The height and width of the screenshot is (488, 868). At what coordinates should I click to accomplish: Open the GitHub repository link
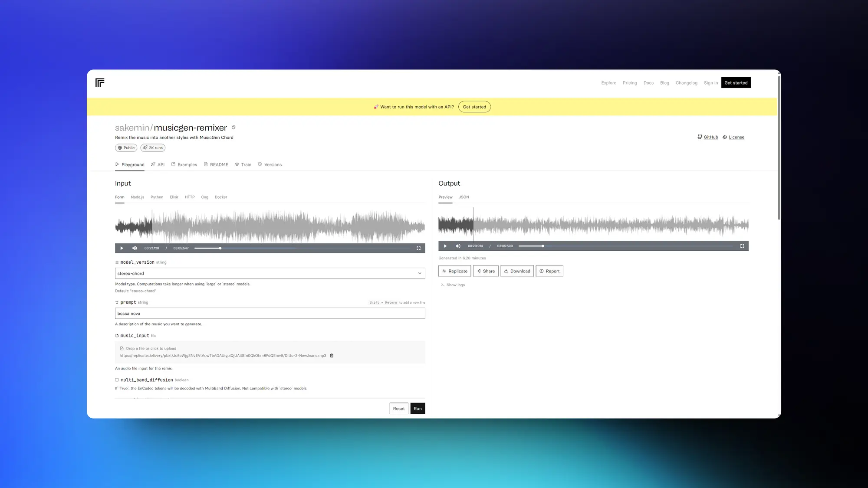click(x=708, y=137)
